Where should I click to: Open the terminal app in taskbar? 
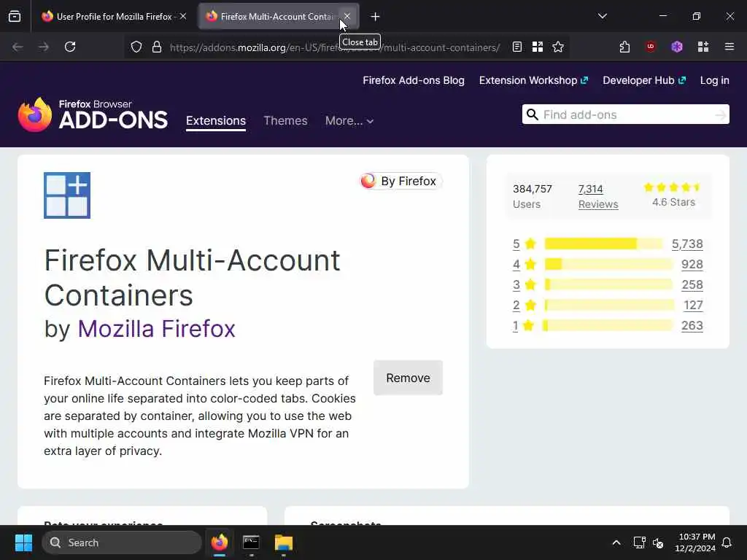click(251, 542)
